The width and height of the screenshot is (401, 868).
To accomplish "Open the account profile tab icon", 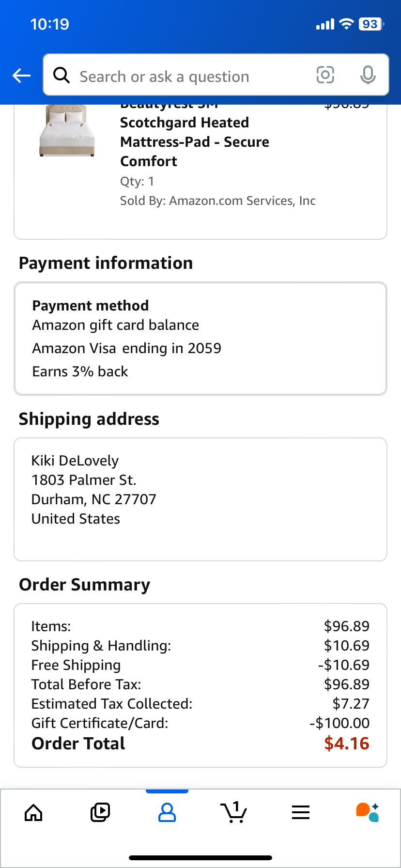I will tap(167, 812).
